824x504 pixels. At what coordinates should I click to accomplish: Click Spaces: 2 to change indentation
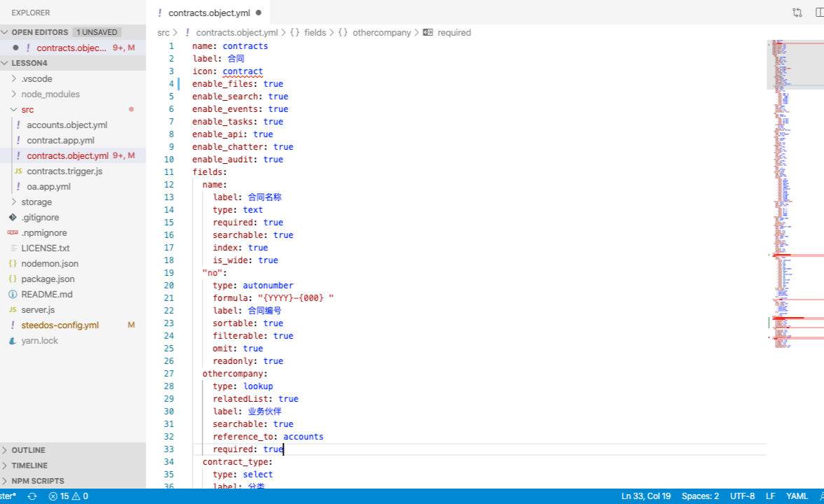coord(700,496)
